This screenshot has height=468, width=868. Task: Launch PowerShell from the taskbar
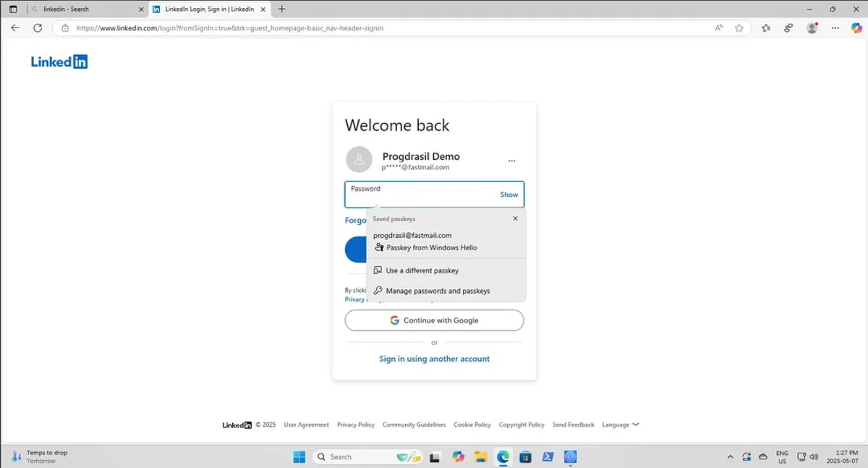click(x=548, y=457)
